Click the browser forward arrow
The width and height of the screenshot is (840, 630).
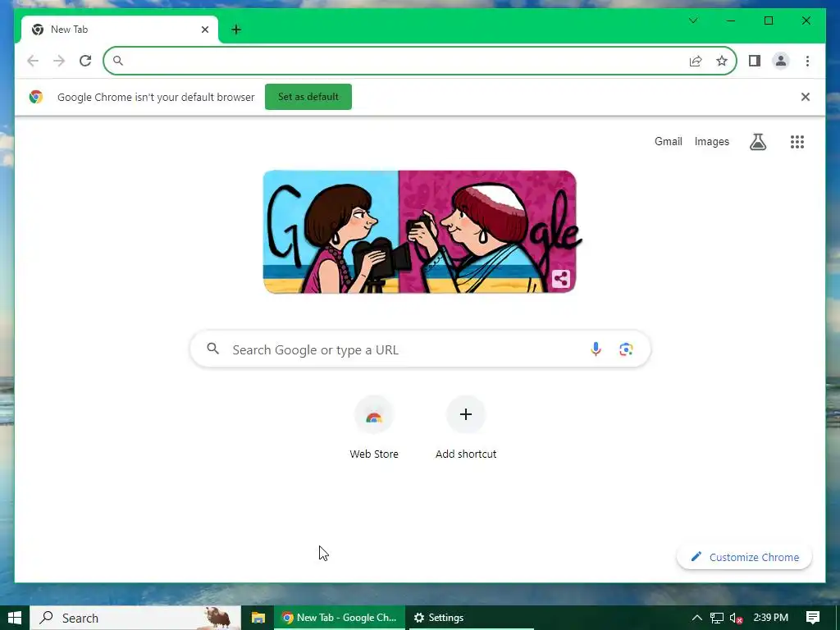pyautogui.click(x=59, y=61)
